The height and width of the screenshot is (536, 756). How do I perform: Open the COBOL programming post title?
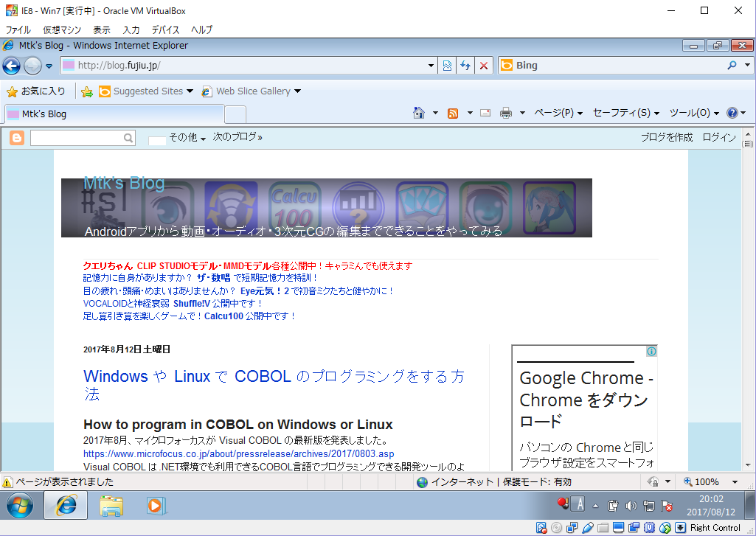pos(274,385)
